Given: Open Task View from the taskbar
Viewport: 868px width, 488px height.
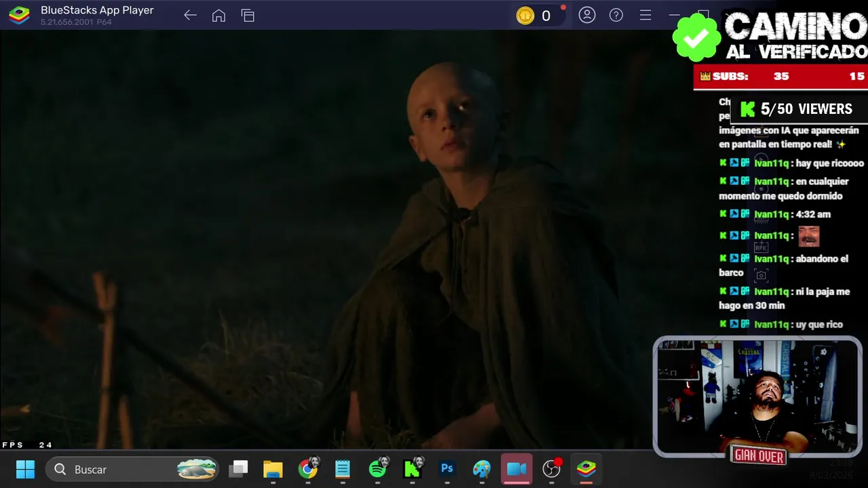Looking at the screenshot, I should pyautogui.click(x=239, y=469).
